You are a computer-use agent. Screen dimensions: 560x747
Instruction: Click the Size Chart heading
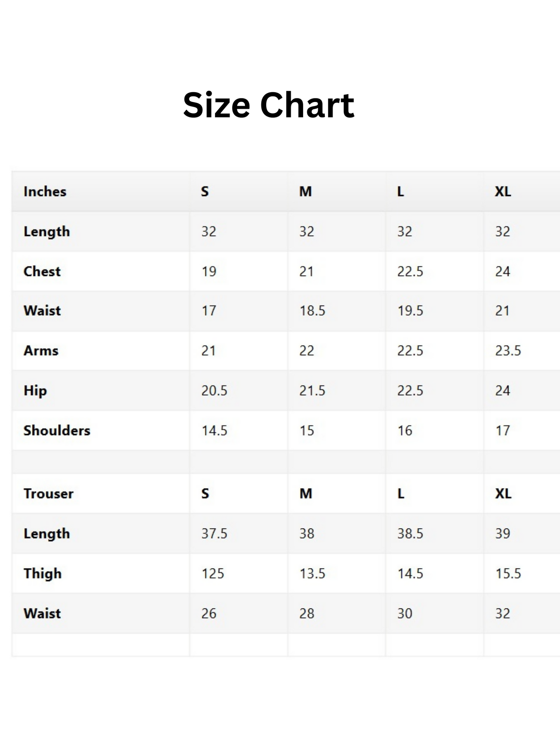[x=269, y=105]
